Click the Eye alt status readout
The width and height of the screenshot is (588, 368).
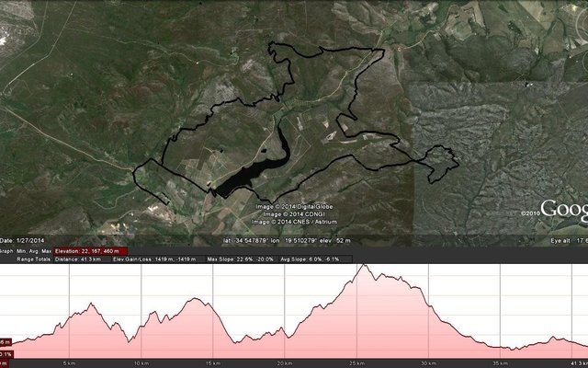point(569,241)
